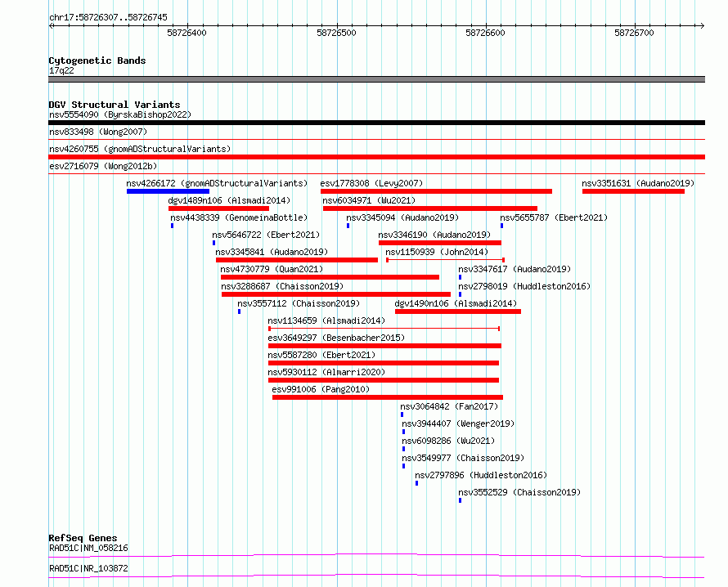728x587 pixels.
Task: Click the blue nsv3557112 marker
Action: [240, 311]
